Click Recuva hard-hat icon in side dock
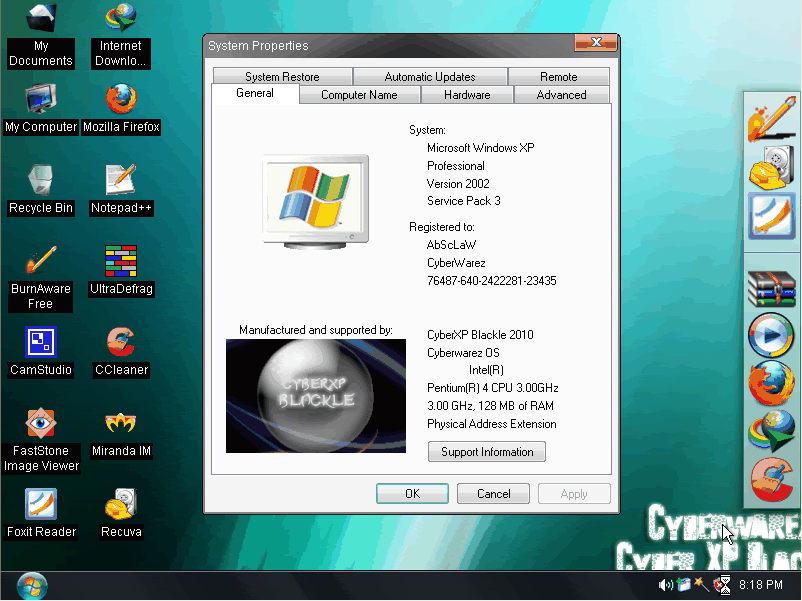This screenshot has width=802, height=601. point(772,168)
